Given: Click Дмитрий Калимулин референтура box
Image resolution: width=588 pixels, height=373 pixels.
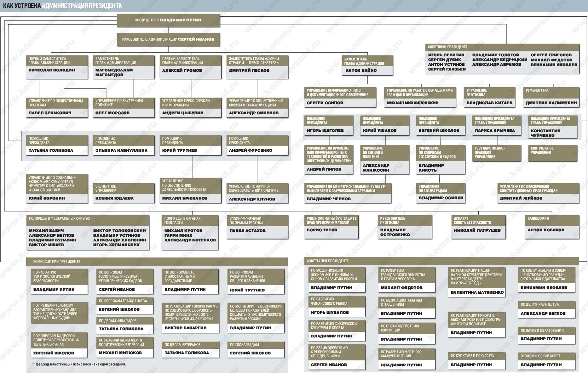Looking at the screenshot, I should click(551, 97).
